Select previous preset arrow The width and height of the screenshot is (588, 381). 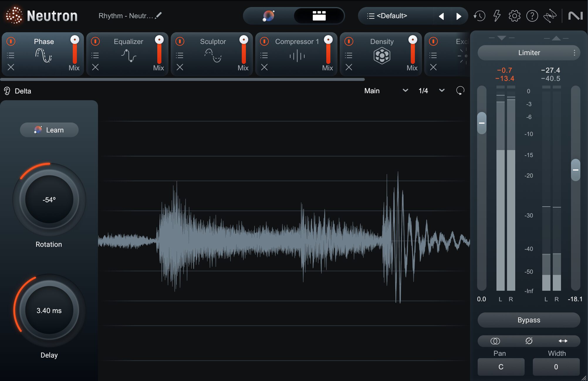tap(441, 16)
